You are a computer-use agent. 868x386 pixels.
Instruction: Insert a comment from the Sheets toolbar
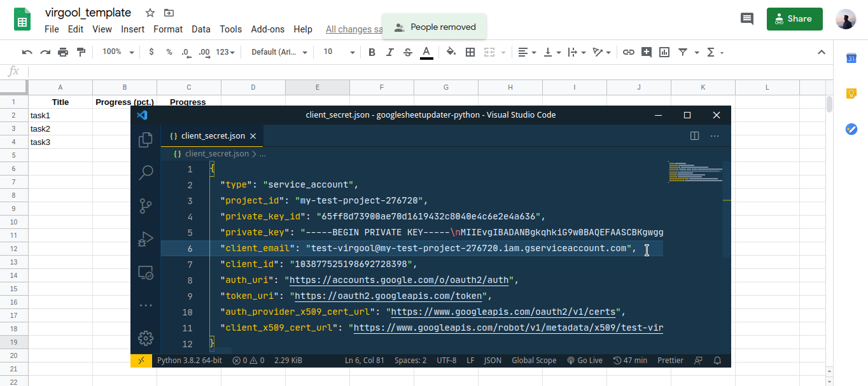pos(647,52)
